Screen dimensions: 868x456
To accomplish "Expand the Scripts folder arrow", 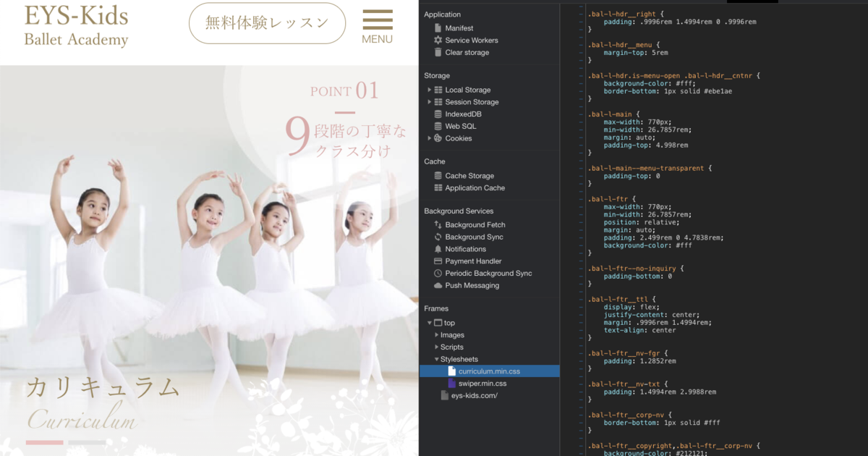I will pyautogui.click(x=436, y=347).
